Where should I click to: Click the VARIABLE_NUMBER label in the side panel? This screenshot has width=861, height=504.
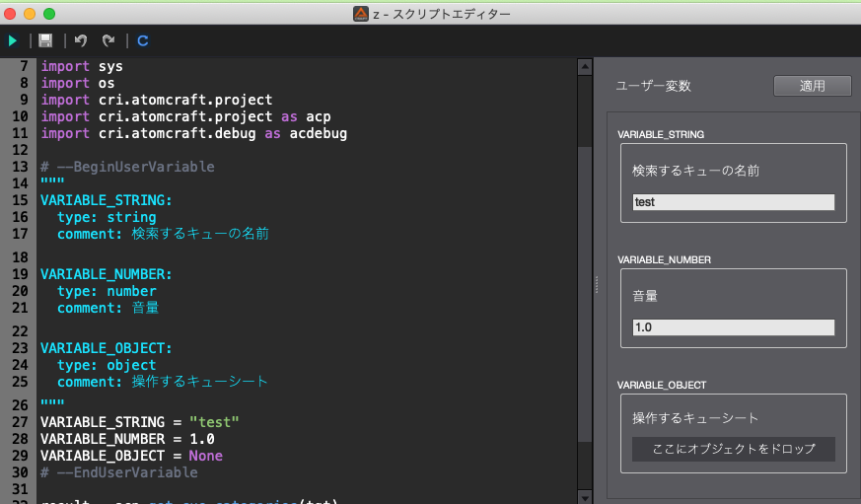click(664, 259)
